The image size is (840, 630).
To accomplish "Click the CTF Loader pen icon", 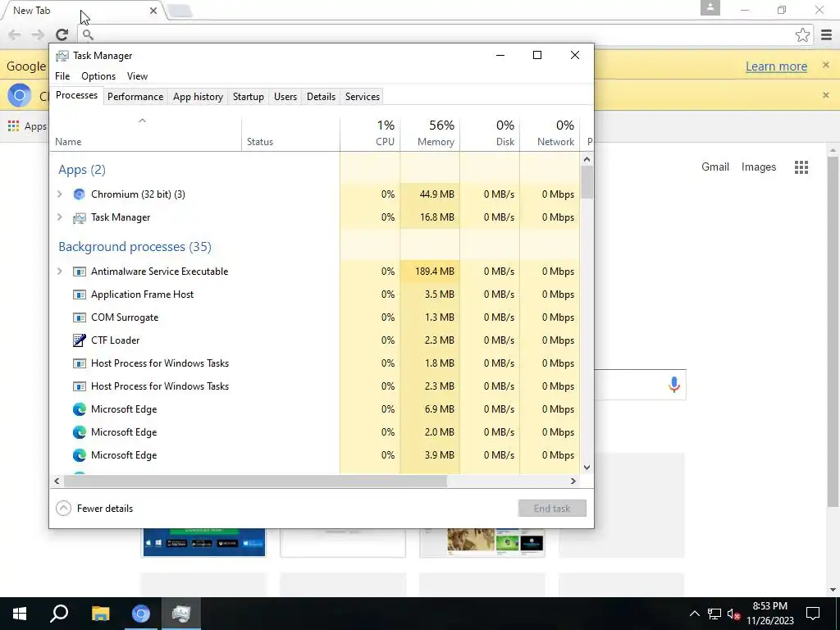I will (80, 340).
